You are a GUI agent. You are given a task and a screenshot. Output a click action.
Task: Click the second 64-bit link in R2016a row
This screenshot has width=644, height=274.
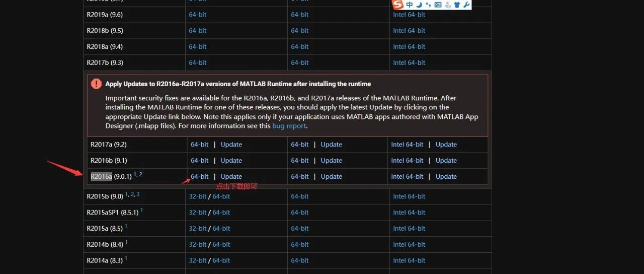(x=300, y=176)
